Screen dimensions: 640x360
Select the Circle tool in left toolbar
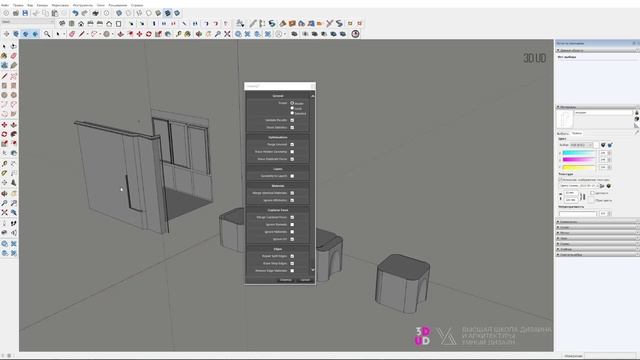point(4,95)
